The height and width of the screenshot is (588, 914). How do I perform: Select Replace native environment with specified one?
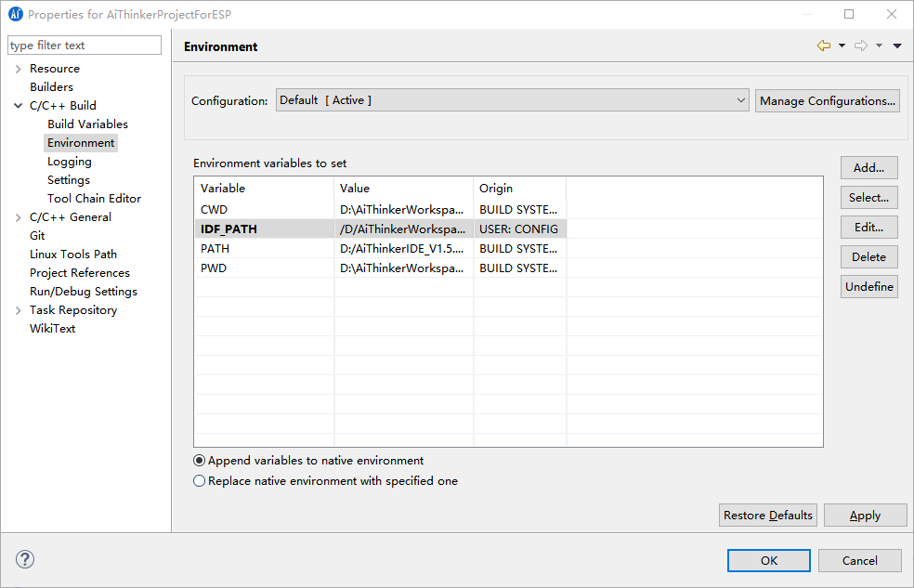click(x=200, y=481)
